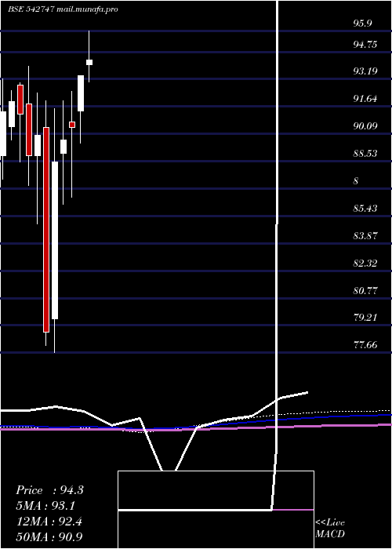Click the 85.43 price axis label
Image resolution: width=392 pixels, height=549 pixels.
pos(365,209)
